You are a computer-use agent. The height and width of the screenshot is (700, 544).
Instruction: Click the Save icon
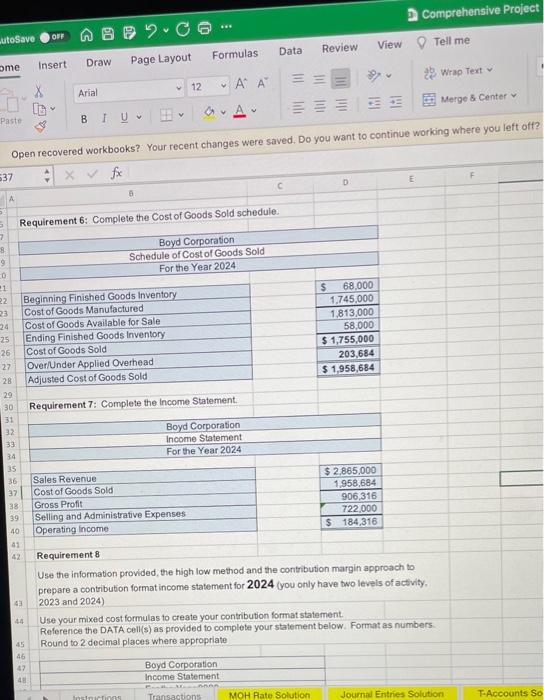pyautogui.click(x=108, y=33)
